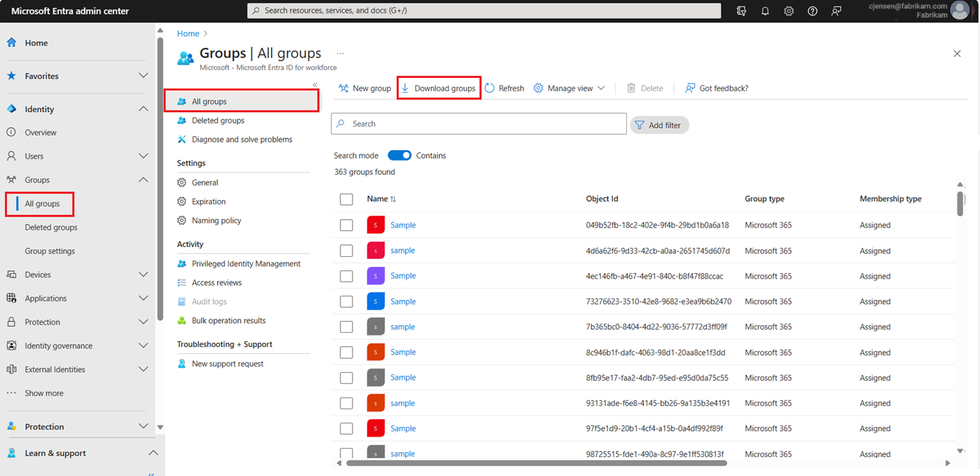Open Deleted groups in the inner menu
Image resolution: width=980 pixels, height=476 pixels.
(x=218, y=121)
